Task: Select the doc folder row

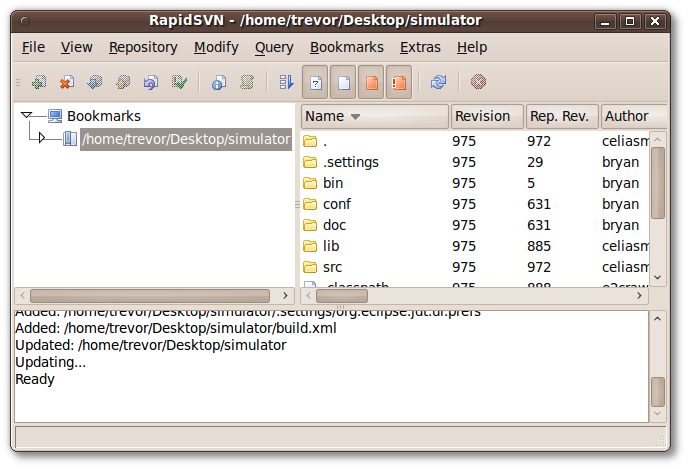Action: pos(475,226)
